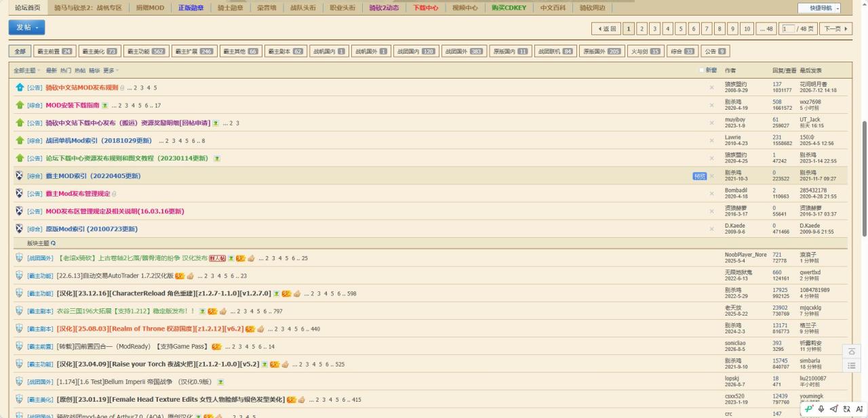The height and width of the screenshot is (418, 868).
Task: Go to page 5 in pagination
Action: [x=681, y=28]
